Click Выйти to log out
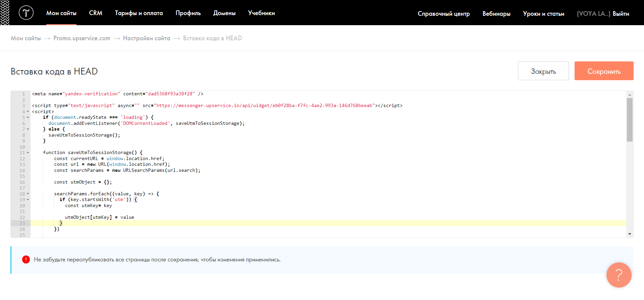644x300 pixels. coord(621,14)
